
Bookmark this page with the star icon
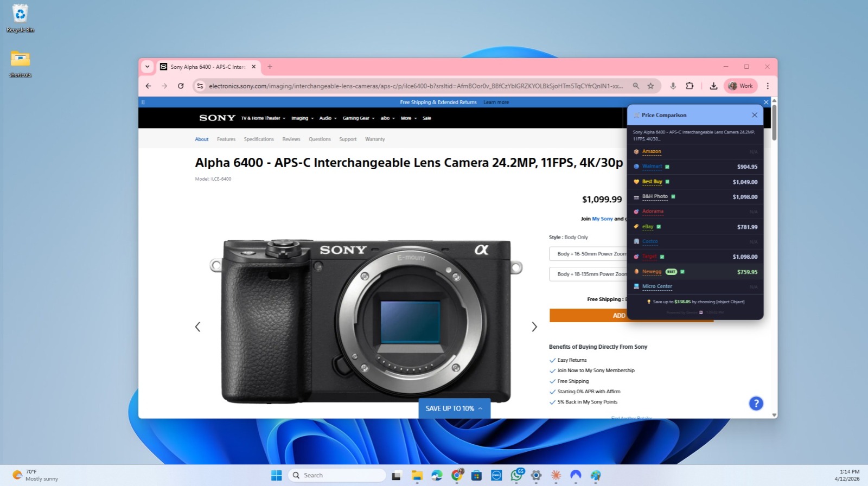(x=650, y=86)
